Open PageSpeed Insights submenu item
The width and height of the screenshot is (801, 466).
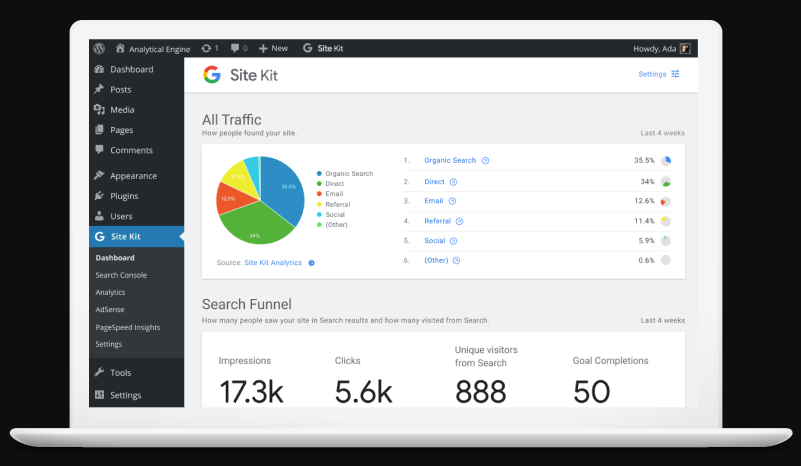point(128,327)
